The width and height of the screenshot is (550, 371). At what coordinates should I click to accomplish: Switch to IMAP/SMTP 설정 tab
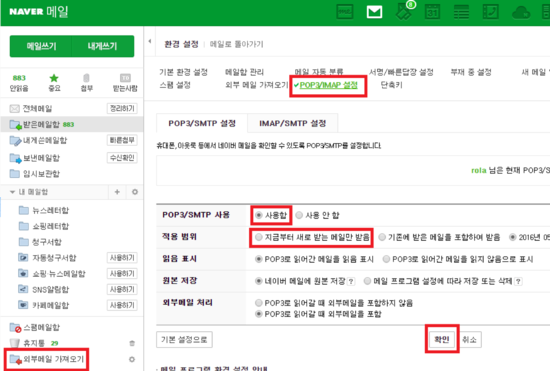pos(293,123)
